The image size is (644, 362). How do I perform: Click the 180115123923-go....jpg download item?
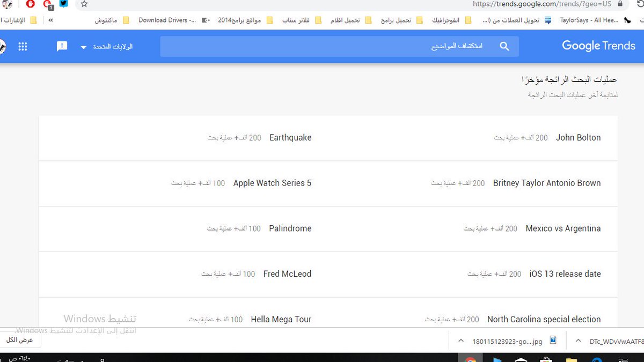507,341
